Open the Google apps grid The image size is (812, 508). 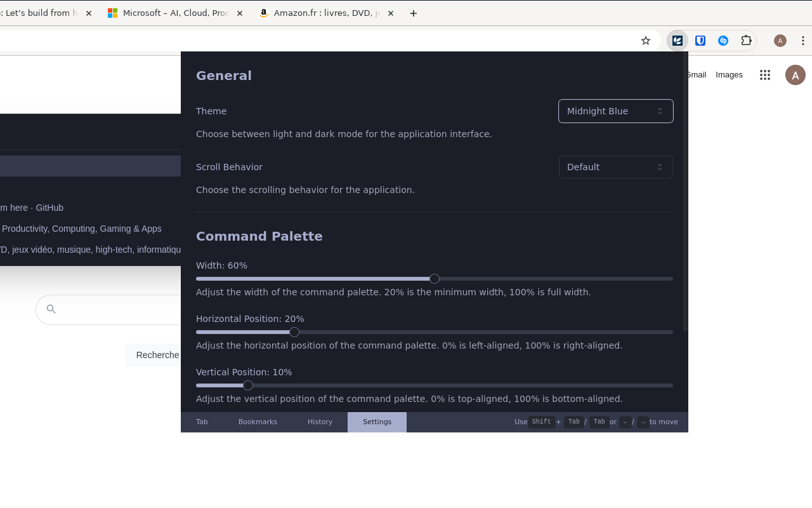coord(765,75)
